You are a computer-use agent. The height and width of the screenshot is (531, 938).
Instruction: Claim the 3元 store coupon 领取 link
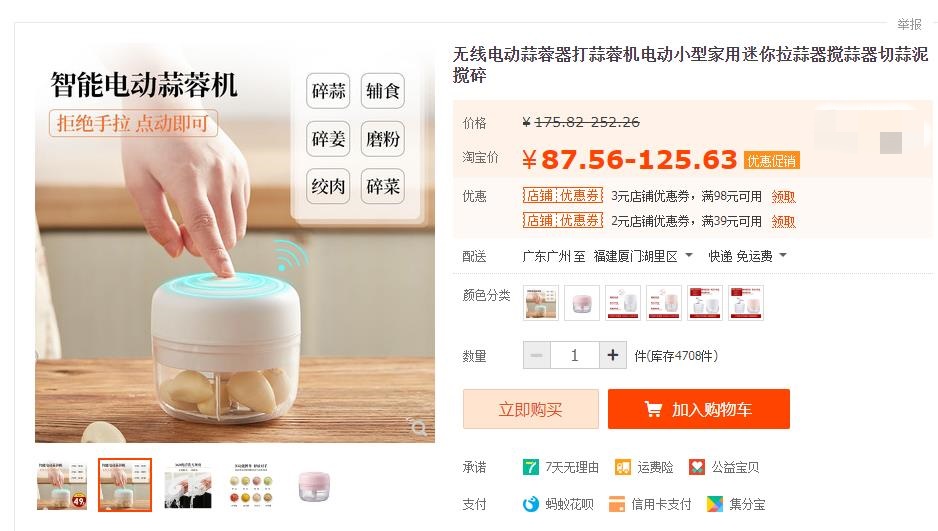[784, 196]
